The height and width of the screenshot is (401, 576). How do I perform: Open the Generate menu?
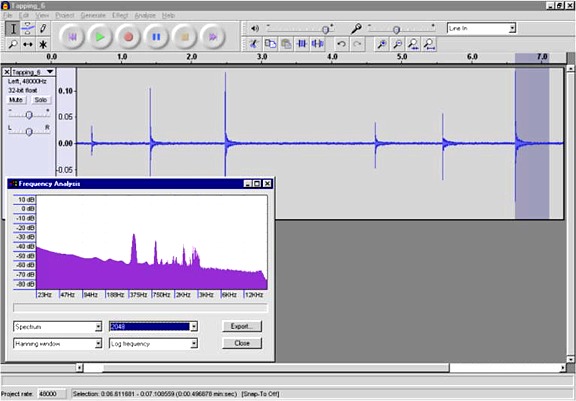pyautogui.click(x=93, y=15)
